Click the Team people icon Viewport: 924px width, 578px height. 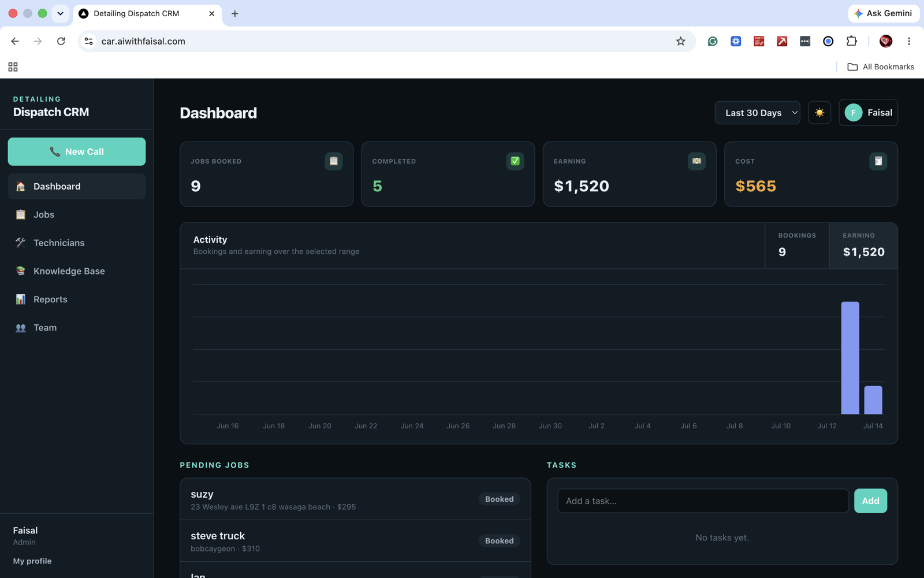point(21,328)
